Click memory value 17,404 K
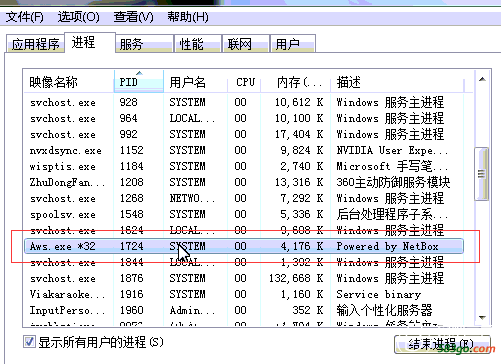This screenshot has width=501, height=364. tap(299, 134)
